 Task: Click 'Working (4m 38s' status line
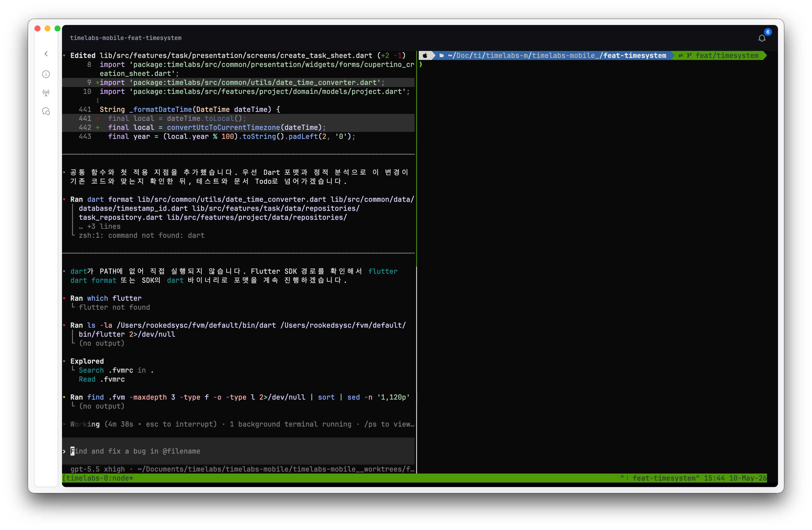[102, 424]
